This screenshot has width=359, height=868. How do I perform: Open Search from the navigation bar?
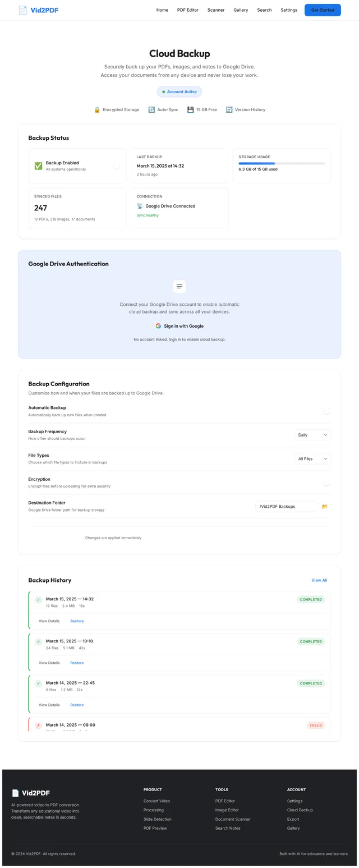pos(264,10)
